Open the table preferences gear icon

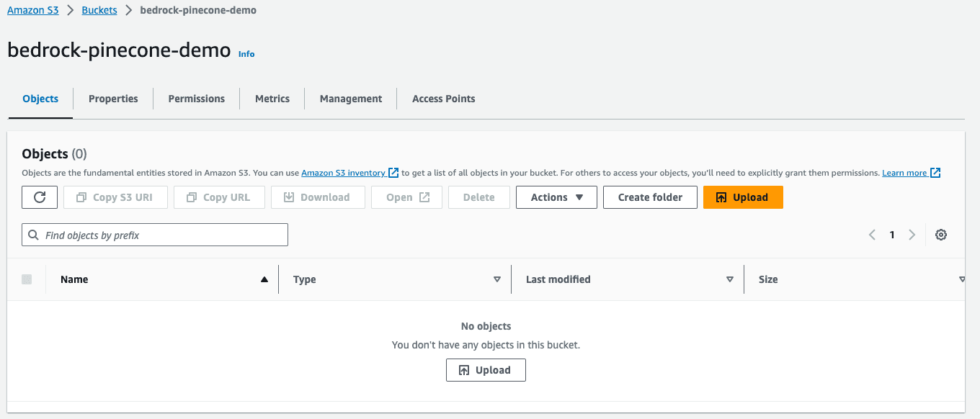[x=940, y=235]
